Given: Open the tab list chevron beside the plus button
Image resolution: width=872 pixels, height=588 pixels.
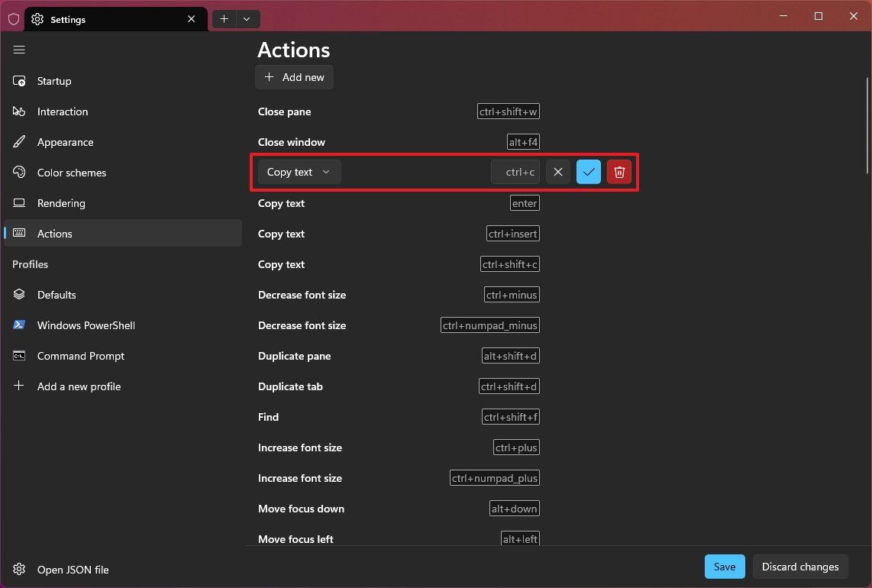Looking at the screenshot, I should click(x=246, y=18).
